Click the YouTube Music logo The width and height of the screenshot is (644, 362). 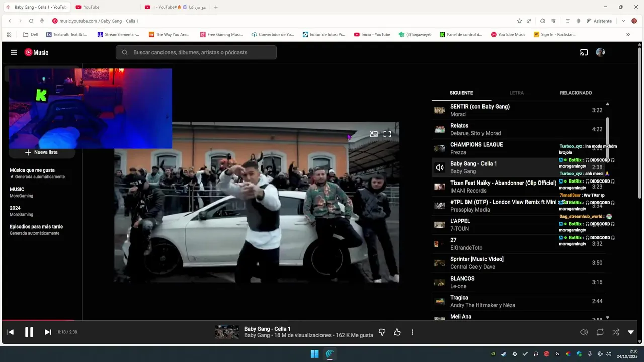36,52
